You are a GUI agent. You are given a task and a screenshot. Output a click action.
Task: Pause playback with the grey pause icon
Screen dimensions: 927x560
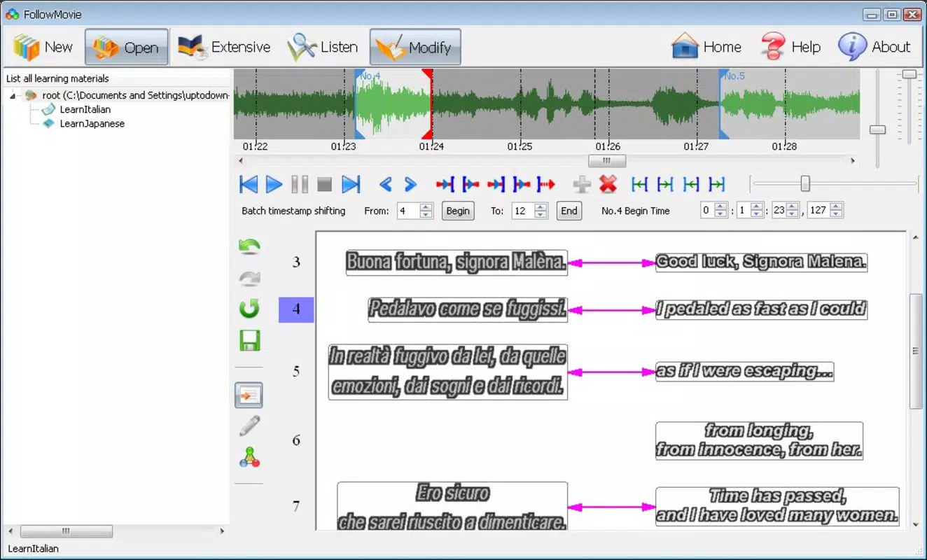pos(300,184)
